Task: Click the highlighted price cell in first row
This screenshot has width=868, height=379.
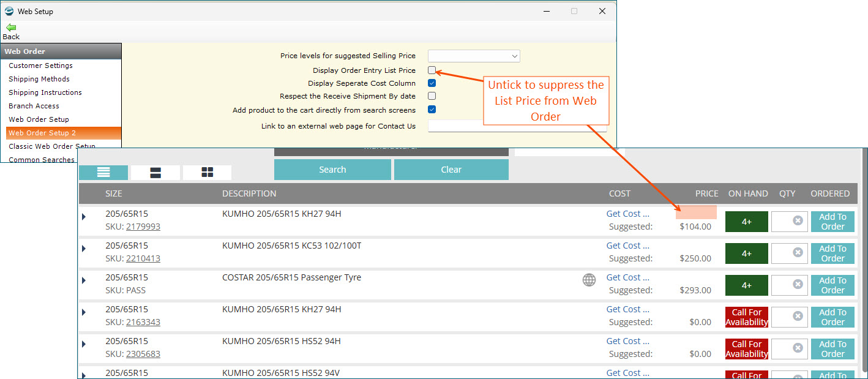Action: coord(696,212)
